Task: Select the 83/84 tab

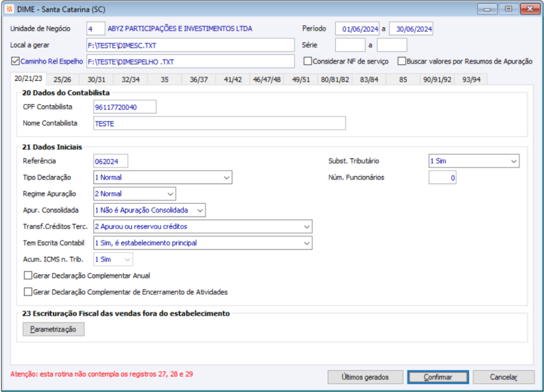Action: pos(369,79)
